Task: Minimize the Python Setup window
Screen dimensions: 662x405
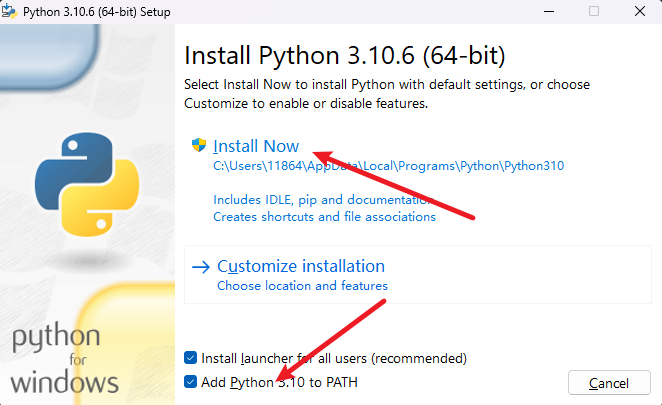Action: coord(549,11)
